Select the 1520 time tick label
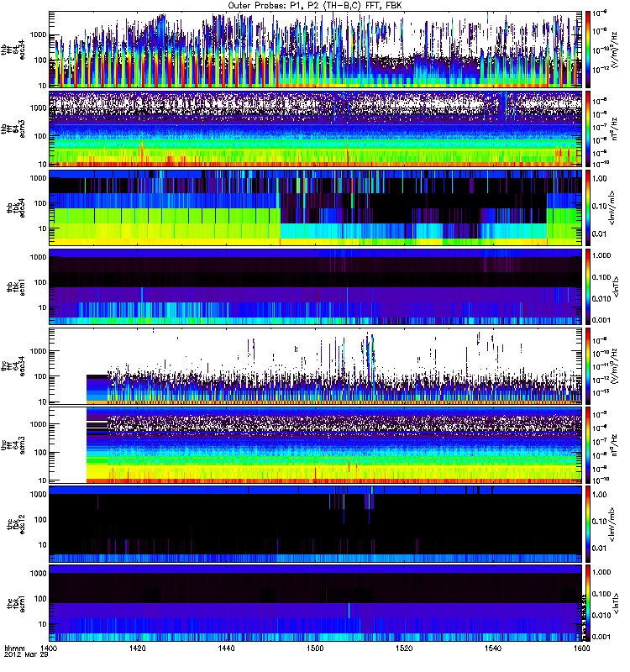The image size is (630, 672). click(404, 650)
